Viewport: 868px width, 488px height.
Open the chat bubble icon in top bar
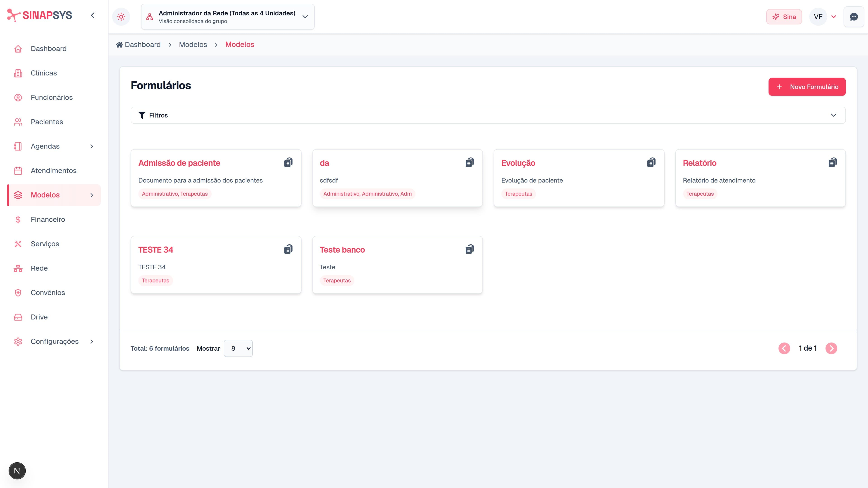coord(854,16)
